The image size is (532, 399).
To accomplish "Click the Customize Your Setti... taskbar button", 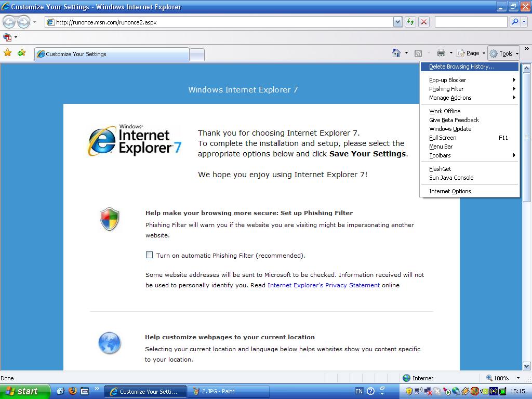I will point(145,392).
